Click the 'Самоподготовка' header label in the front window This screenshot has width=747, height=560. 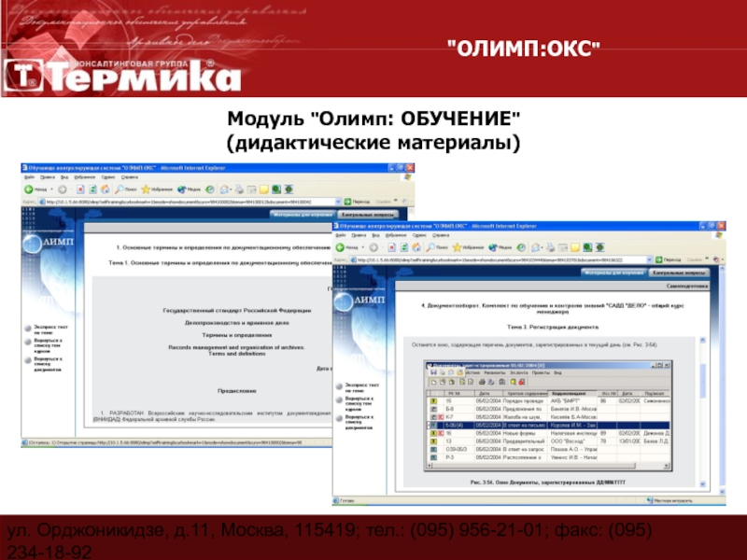point(687,287)
